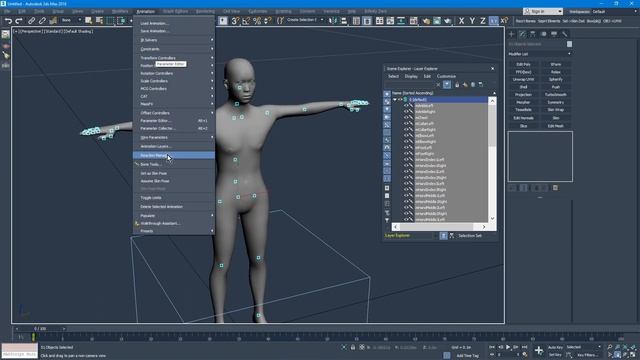Screen dimensions: 640x360
Task: Toggle eye icon of the ElbowLeft row
Action: point(406,136)
